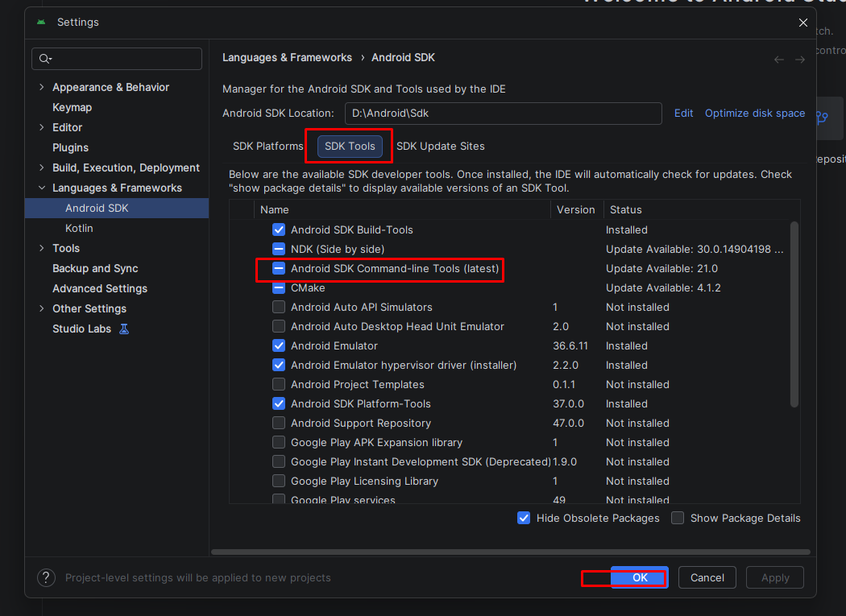This screenshot has width=846, height=616.
Task: Click the settings search field
Action: 117,59
